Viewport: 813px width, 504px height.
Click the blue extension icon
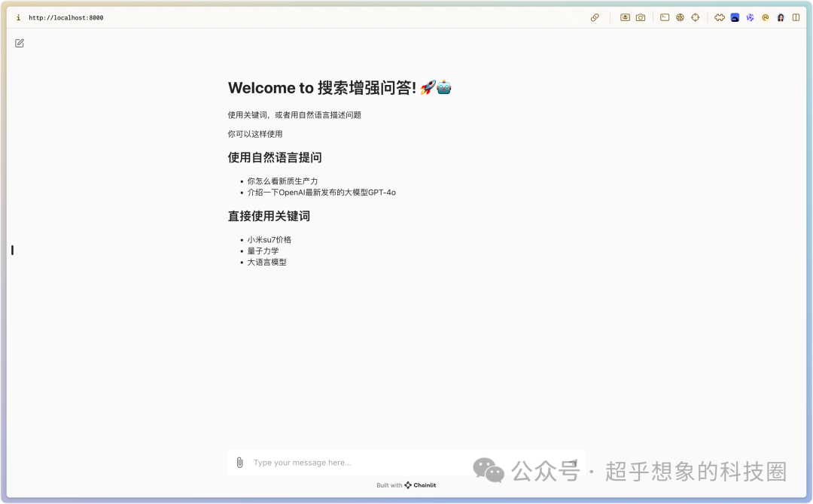[x=735, y=17]
